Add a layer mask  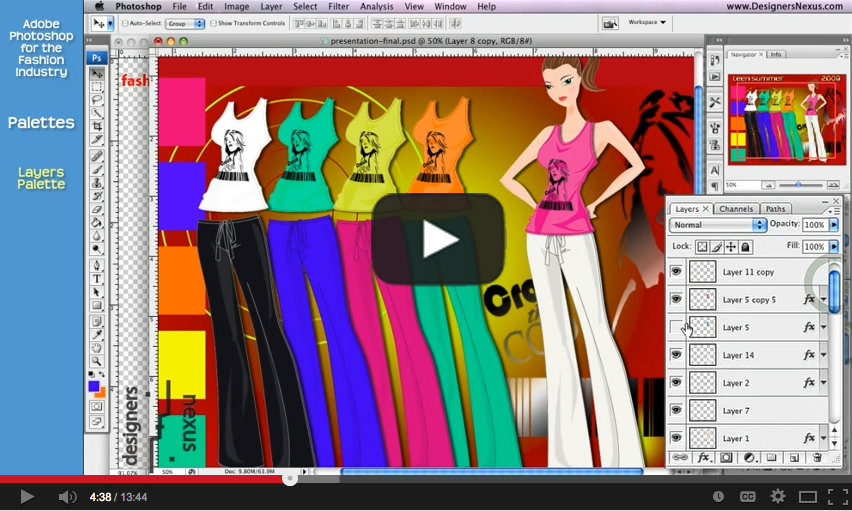(726, 458)
